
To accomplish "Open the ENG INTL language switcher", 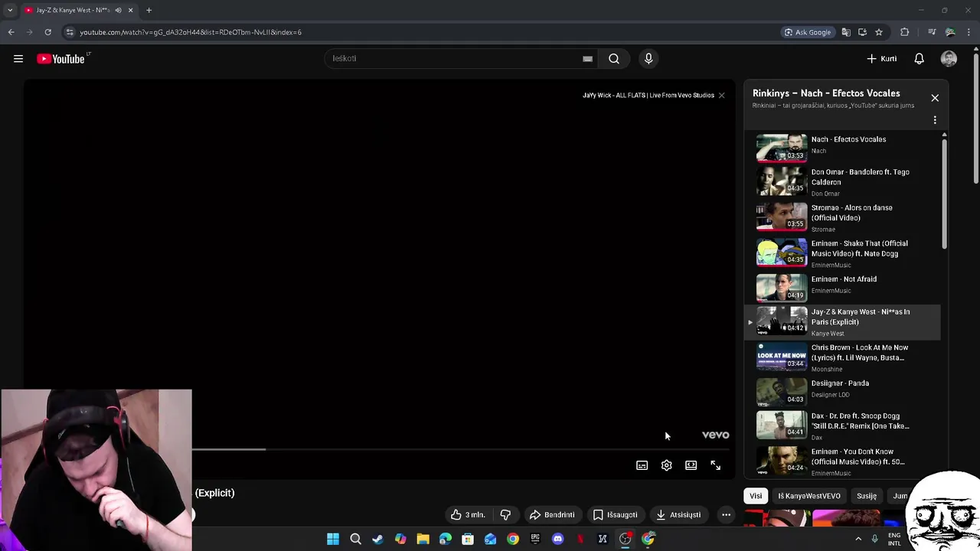I will tap(894, 539).
